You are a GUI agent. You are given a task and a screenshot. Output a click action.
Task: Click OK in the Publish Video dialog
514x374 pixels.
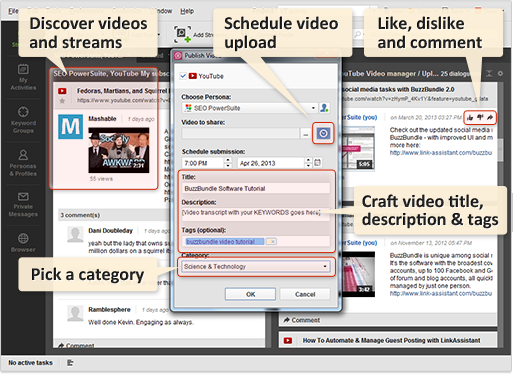250,294
